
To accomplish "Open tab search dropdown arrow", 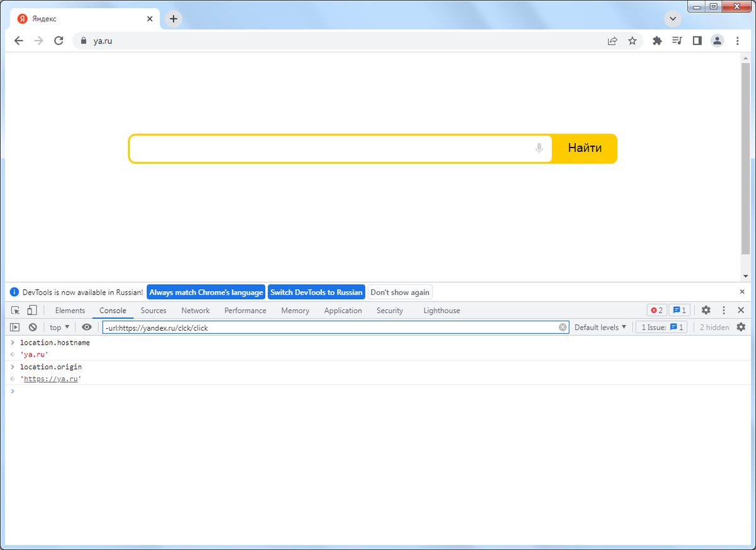I will pos(673,19).
